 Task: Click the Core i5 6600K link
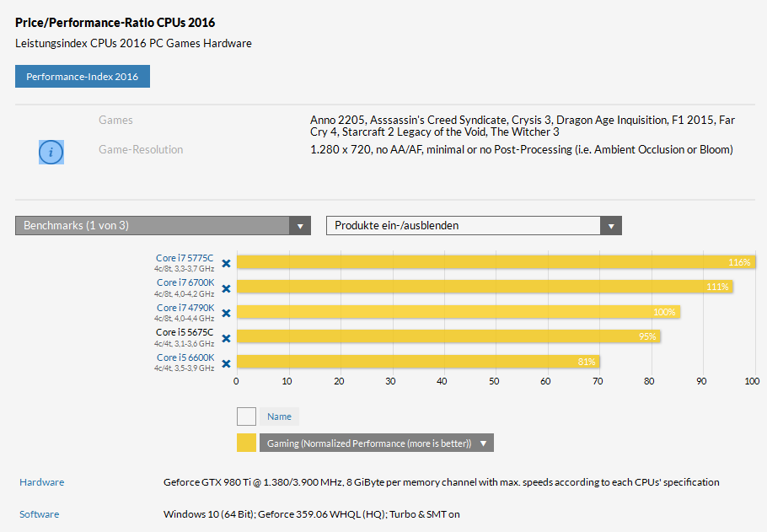coord(185,357)
